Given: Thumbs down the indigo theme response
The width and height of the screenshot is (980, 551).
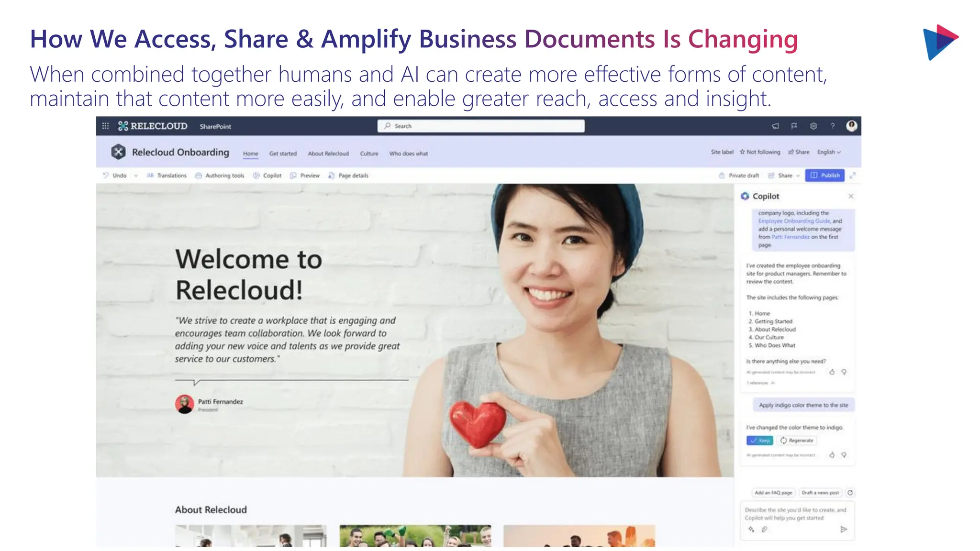Looking at the screenshot, I should 844,455.
